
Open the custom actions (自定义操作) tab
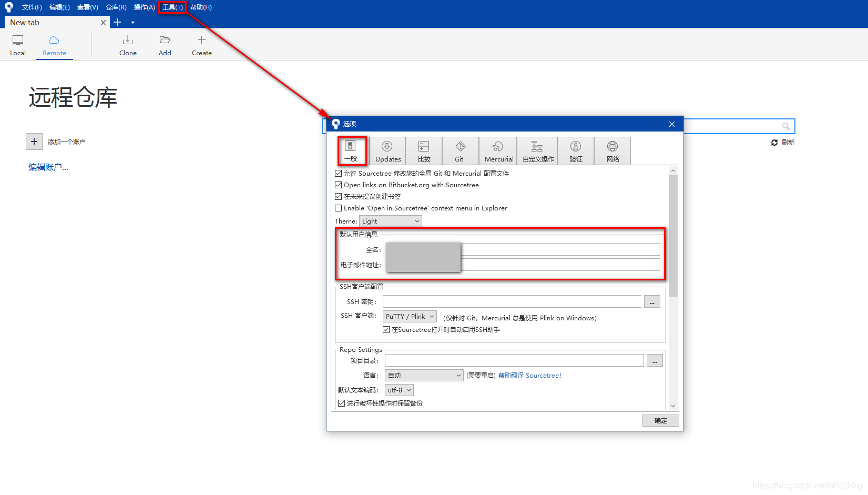pos(538,151)
